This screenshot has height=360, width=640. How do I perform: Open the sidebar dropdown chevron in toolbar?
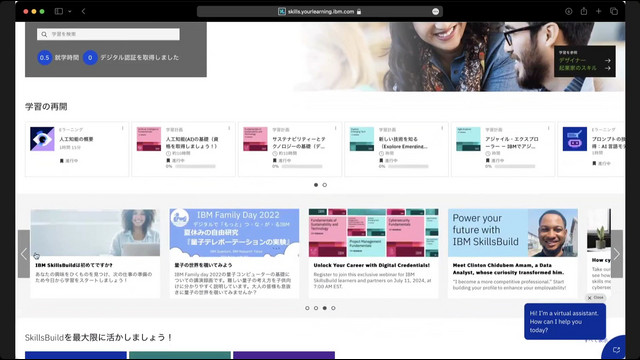69,11
